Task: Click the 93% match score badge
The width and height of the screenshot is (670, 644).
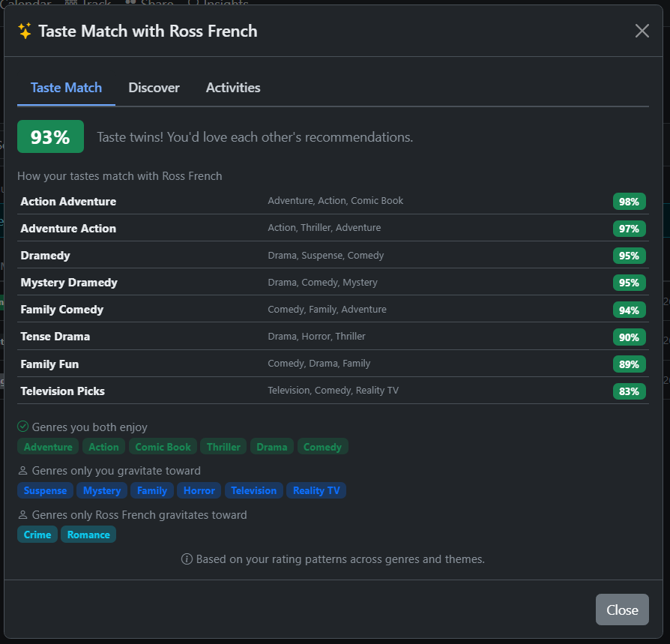Action: [x=49, y=136]
